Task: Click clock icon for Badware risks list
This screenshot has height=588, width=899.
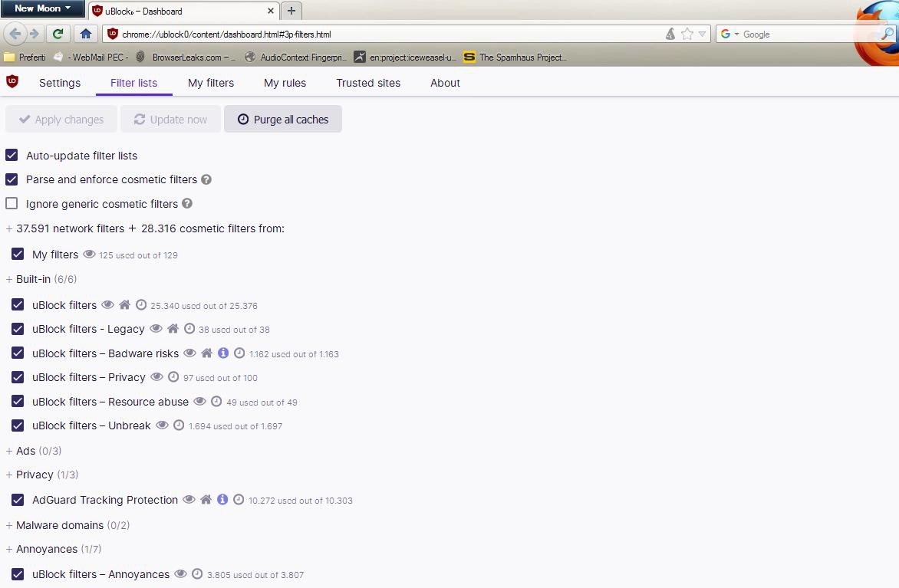Action: [x=239, y=353]
